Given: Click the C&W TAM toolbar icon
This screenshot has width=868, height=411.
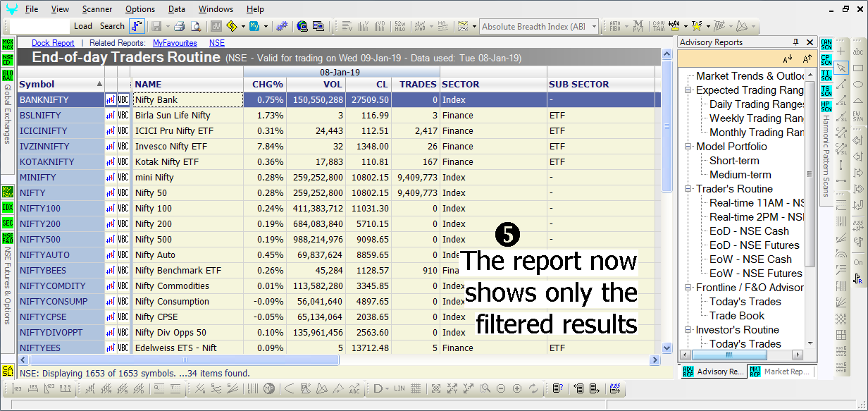Looking at the screenshot, I should (657, 26).
